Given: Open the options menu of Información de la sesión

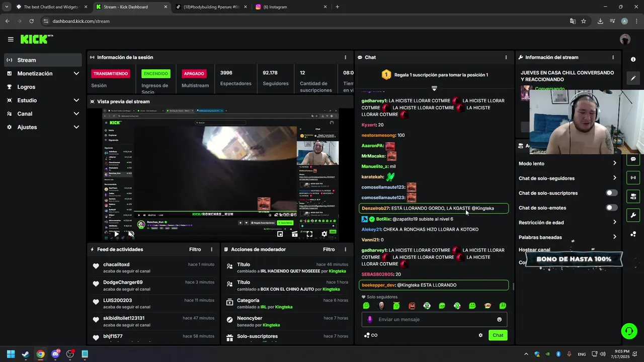Looking at the screenshot, I should (345, 57).
